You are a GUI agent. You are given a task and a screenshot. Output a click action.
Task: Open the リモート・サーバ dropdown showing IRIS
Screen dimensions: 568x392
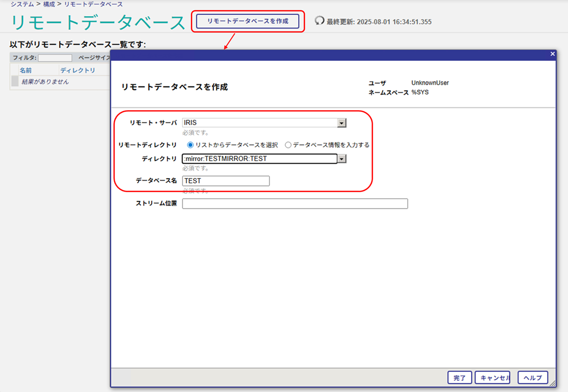pos(341,123)
